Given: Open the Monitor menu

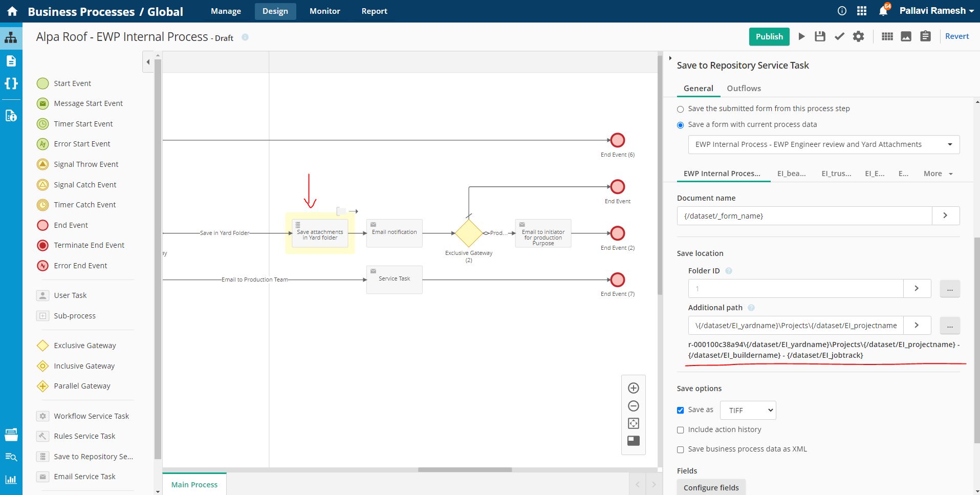Looking at the screenshot, I should 324,11.
